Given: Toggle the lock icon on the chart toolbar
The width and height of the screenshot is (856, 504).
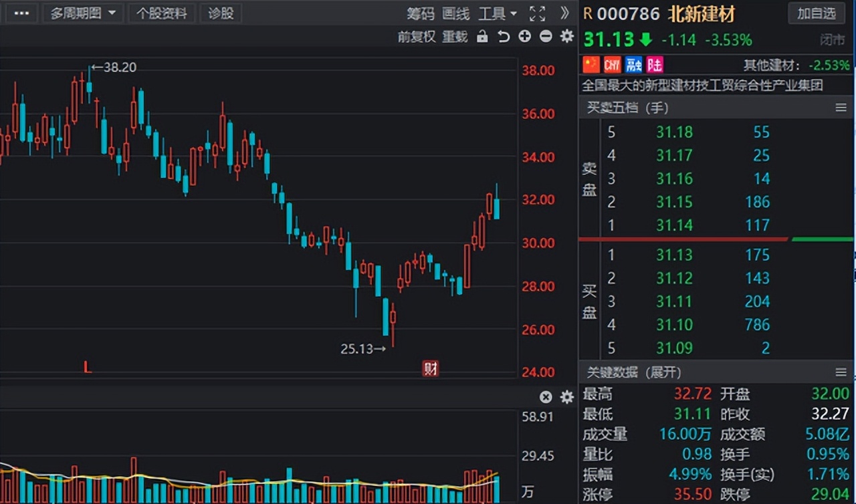Looking at the screenshot, I should tap(482, 37).
